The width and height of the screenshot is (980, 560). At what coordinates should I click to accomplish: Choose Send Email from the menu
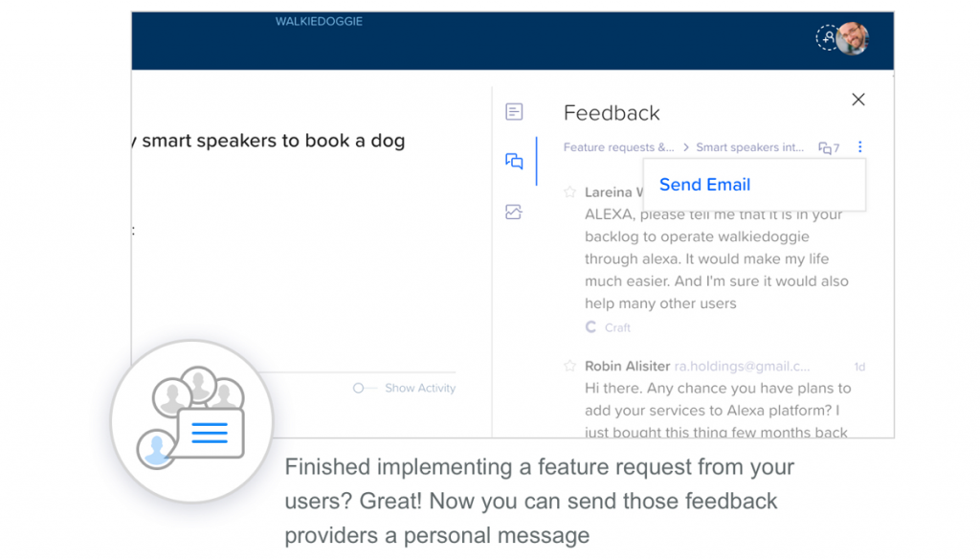(x=705, y=184)
